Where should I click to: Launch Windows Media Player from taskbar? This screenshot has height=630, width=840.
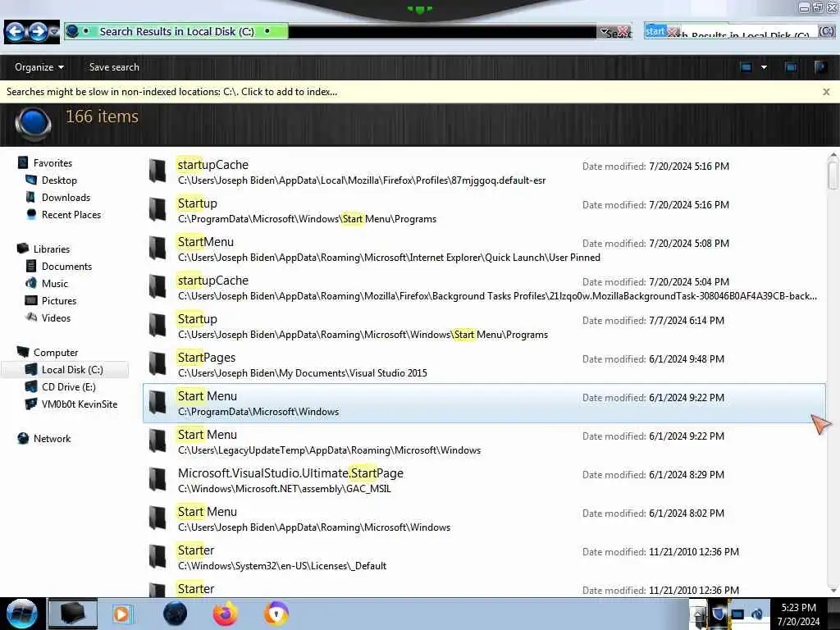pyautogui.click(x=121, y=614)
